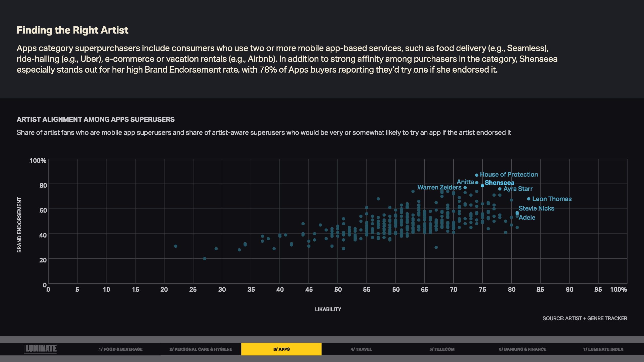Select the 'Adele' artist label
Screen dimensions: 644x362
[x=527, y=217]
